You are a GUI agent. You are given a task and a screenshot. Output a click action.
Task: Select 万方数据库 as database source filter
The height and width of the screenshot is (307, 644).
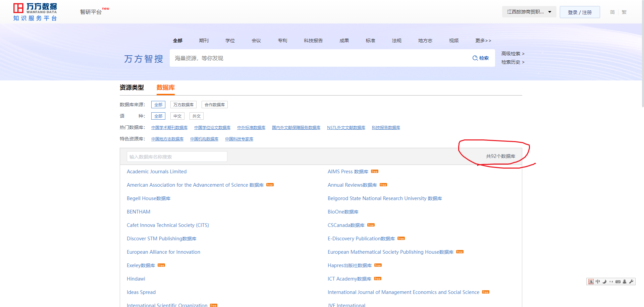click(x=183, y=105)
